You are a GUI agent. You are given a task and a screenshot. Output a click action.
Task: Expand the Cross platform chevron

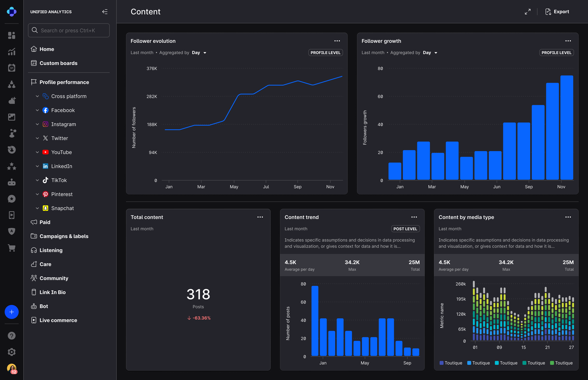(x=37, y=96)
